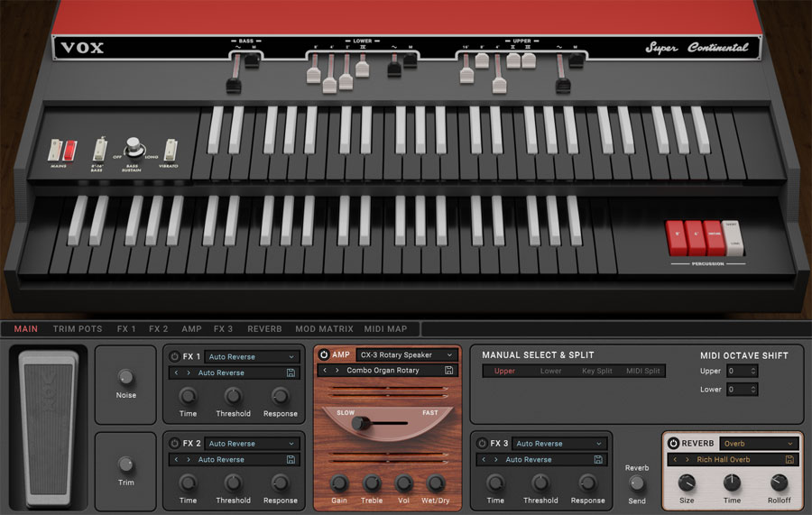Switch to the REVERB tab
The height and width of the screenshot is (515, 812).
pos(264,328)
